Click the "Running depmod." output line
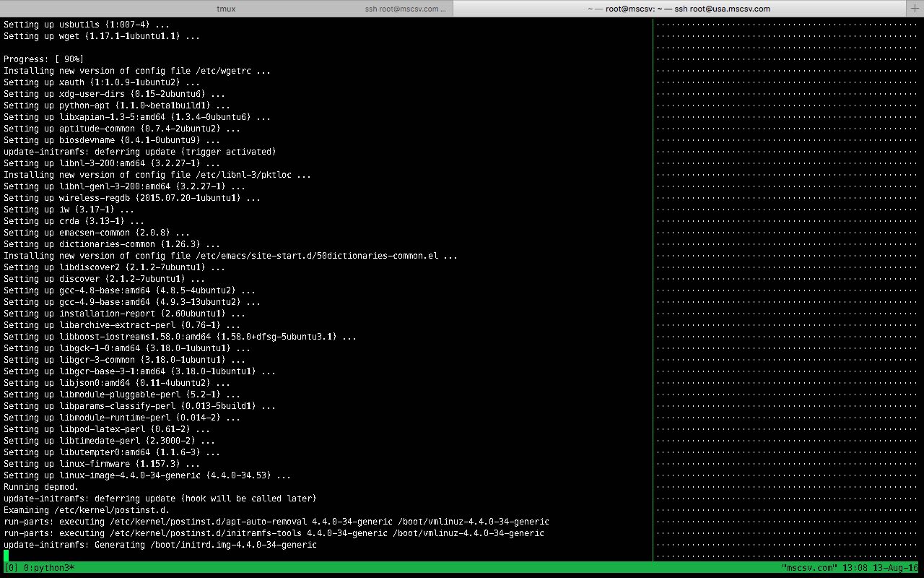 41,486
